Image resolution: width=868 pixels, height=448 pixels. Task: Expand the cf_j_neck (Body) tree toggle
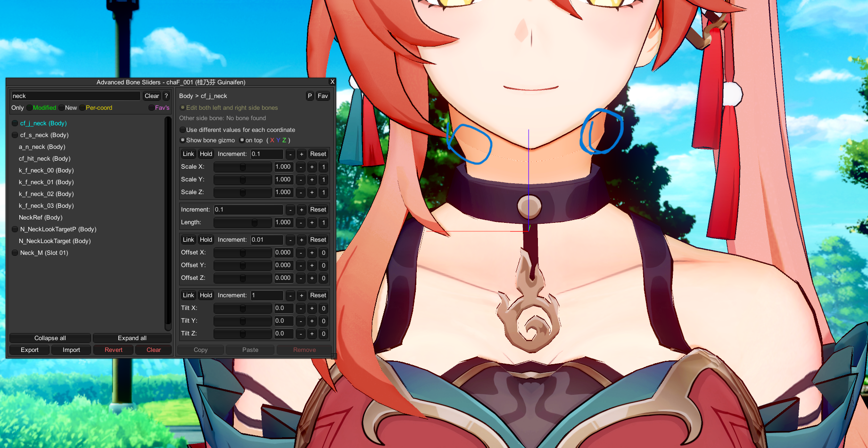(15, 123)
